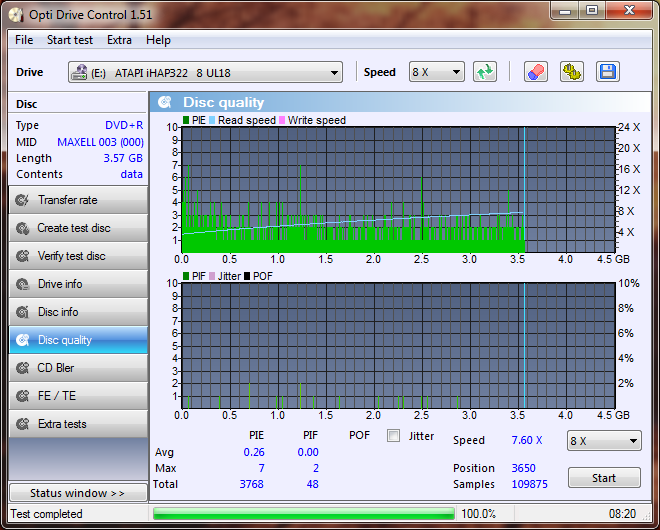Click the Samples value 109875
660x530 pixels.
tap(530, 484)
